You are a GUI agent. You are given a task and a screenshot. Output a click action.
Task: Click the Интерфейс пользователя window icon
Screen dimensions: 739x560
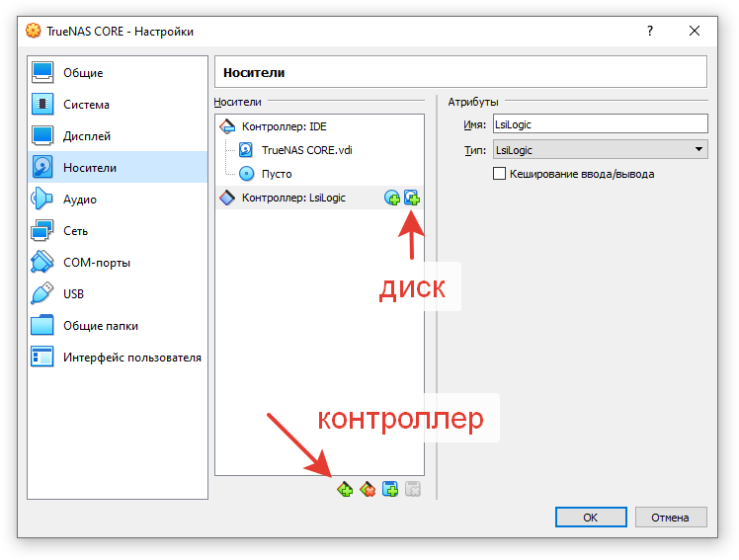click(42, 357)
